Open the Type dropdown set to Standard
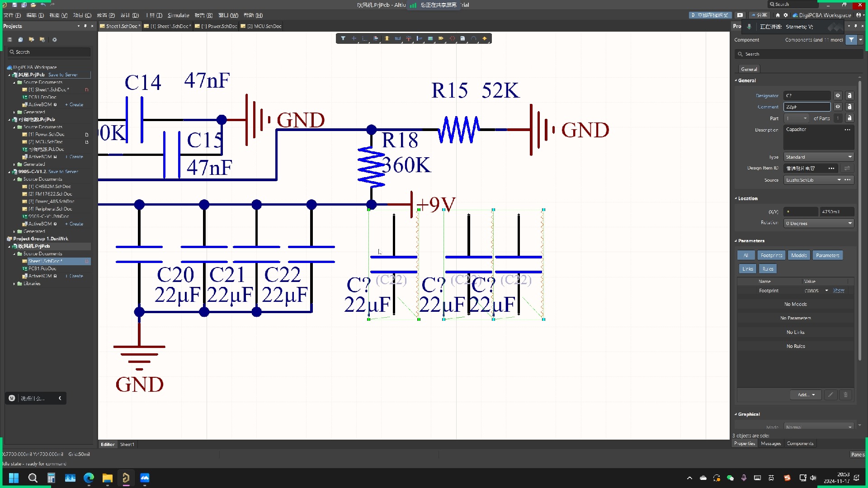 pyautogui.click(x=819, y=157)
